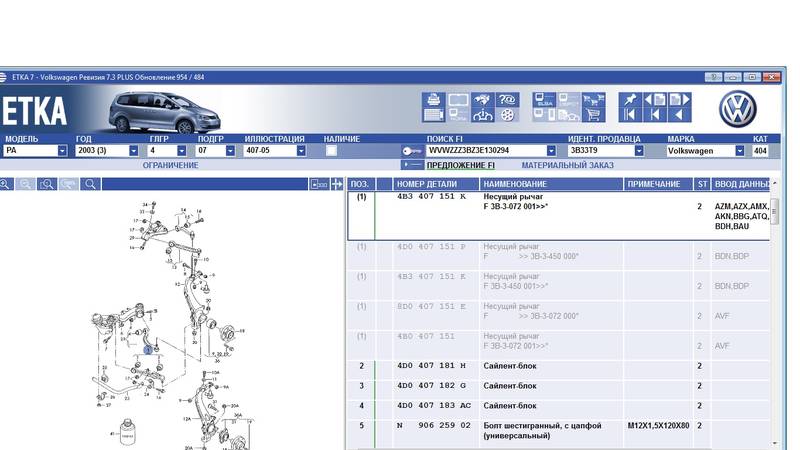Open the single shopping cart icon
Screen dimensions: 800x450
coord(593,115)
